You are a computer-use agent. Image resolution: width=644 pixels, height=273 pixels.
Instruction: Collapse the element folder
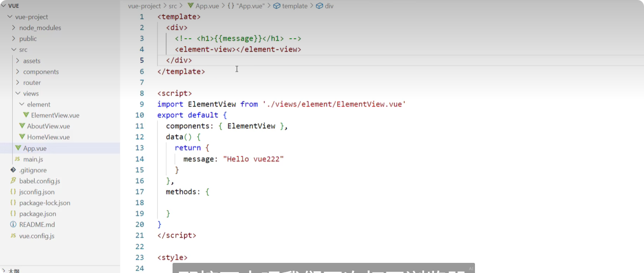(x=22, y=104)
